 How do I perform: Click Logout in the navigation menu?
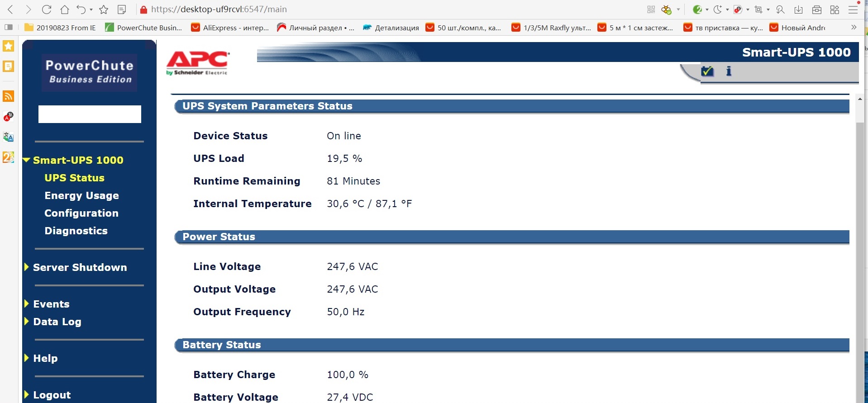52,395
